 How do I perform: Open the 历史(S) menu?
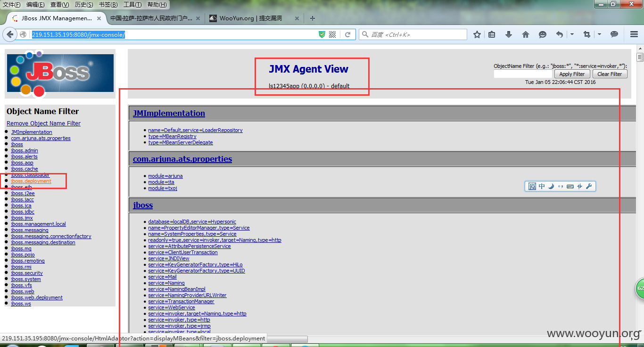[x=84, y=5]
